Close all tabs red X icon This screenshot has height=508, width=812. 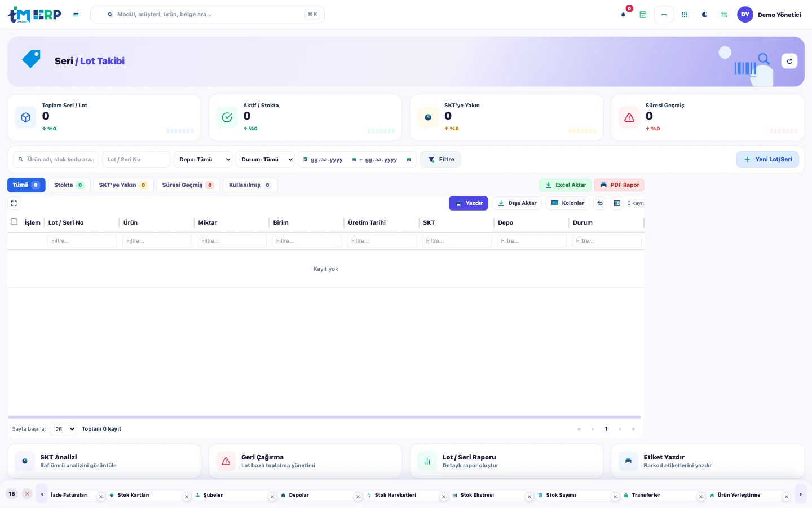[x=27, y=494]
